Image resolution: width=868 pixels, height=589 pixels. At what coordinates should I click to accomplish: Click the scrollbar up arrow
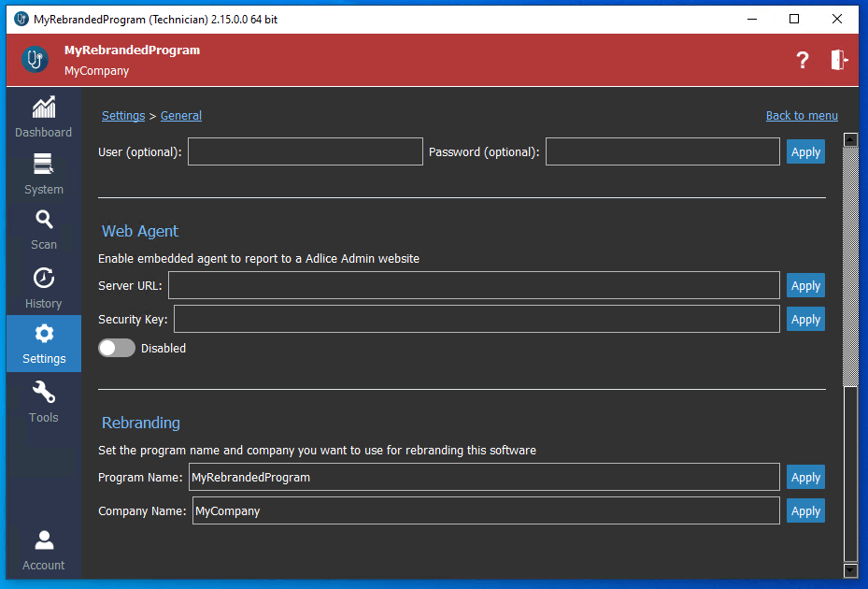(x=850, y=140)
